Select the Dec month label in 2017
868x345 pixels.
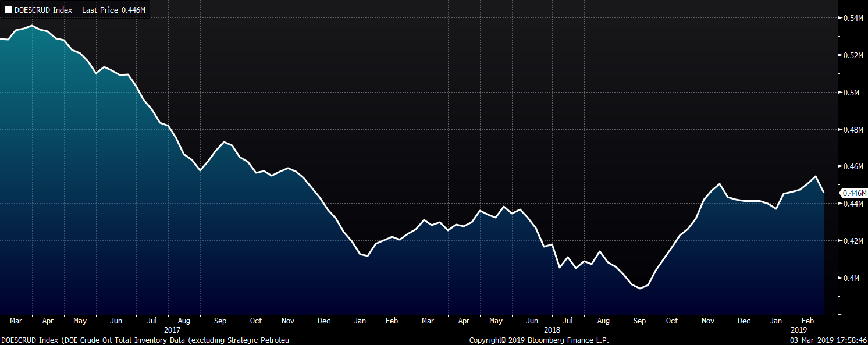(324, 321)
